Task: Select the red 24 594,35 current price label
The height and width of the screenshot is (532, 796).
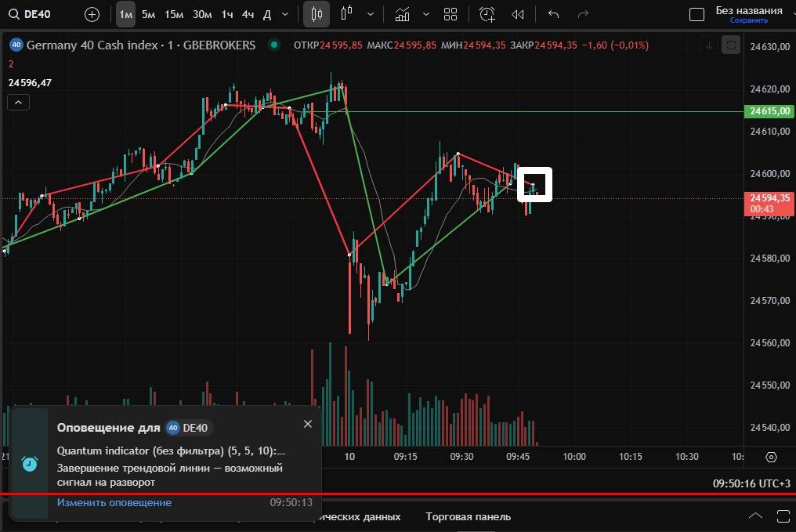Action: [x=769, y=203]
